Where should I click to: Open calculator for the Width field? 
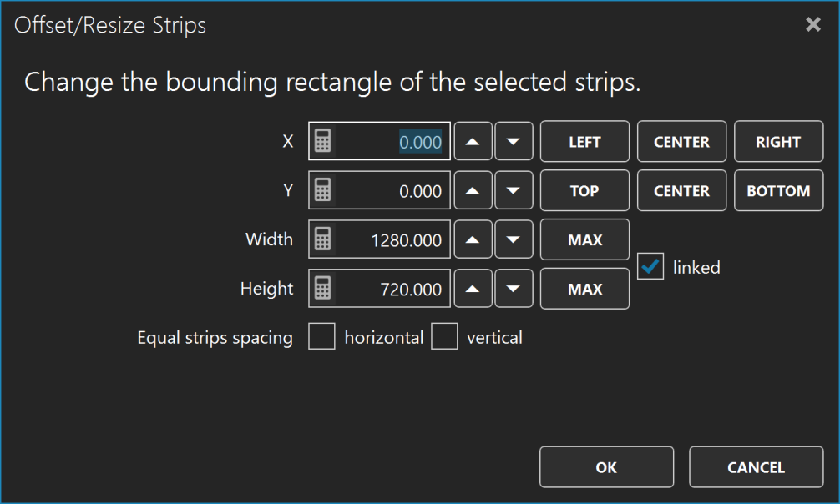322,239
